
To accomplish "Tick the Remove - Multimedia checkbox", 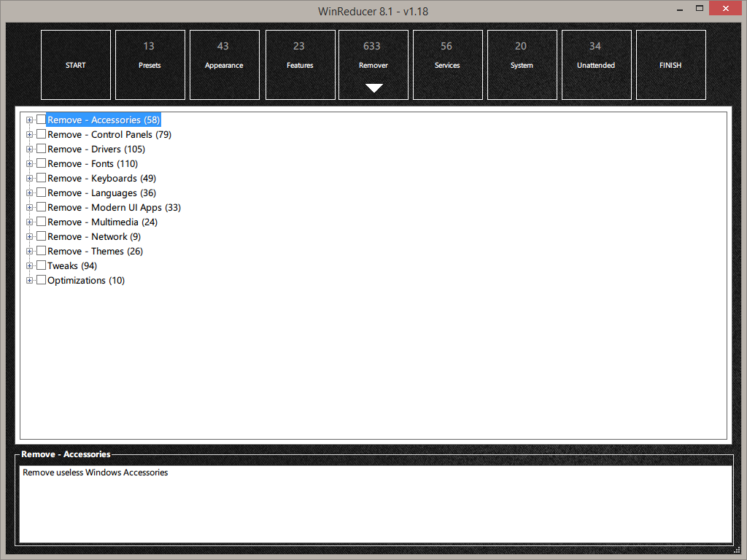I will (x=42, y=222).
